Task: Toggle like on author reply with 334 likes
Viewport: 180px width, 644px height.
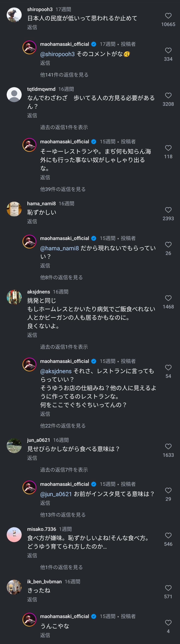Action: [168, 50]
